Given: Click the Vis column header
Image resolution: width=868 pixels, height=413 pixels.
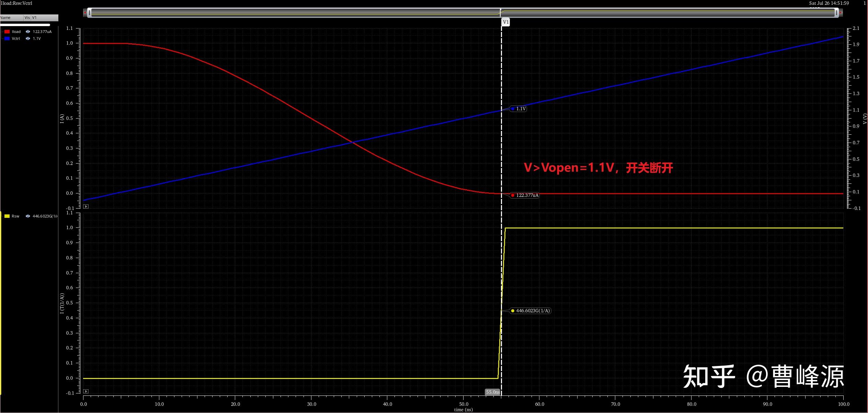Looking at the screenshot, I should (27, 18).
